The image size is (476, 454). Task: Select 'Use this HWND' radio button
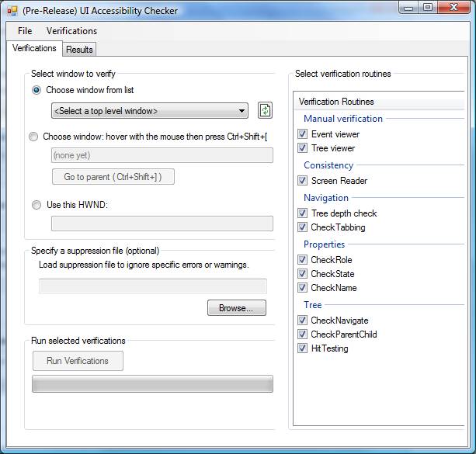pos(36,205)
